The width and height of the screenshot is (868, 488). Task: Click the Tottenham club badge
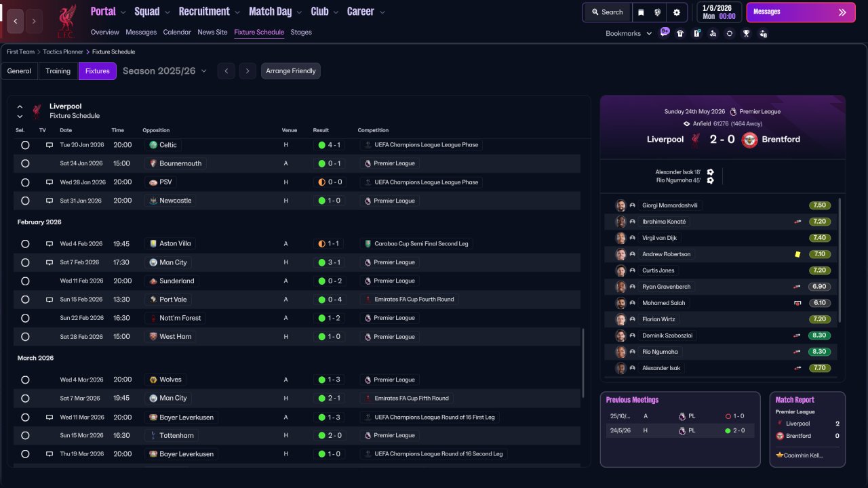point(153,435)
